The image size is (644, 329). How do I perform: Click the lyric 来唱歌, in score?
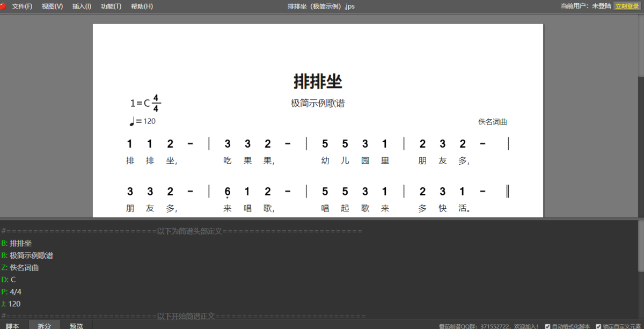point(250,209)
